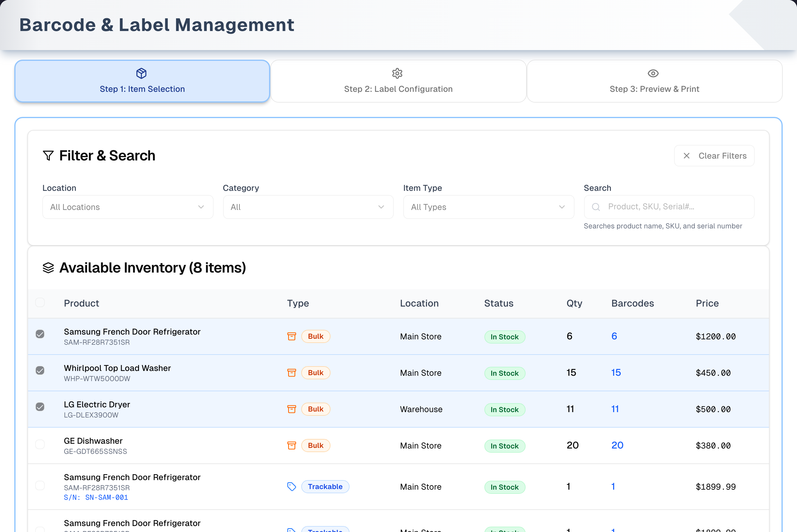
Task: Click the layers icon beside Available Inventory
Action: click(x=48, y=268)
